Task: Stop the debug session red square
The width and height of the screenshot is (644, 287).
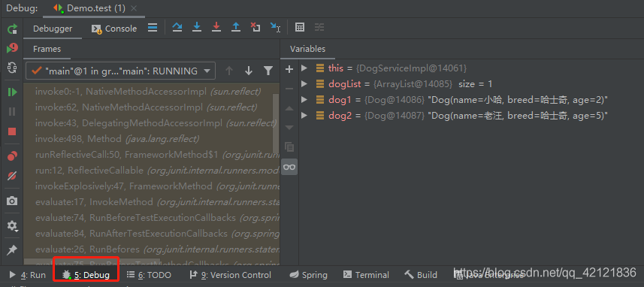Action: pos(12,131)
